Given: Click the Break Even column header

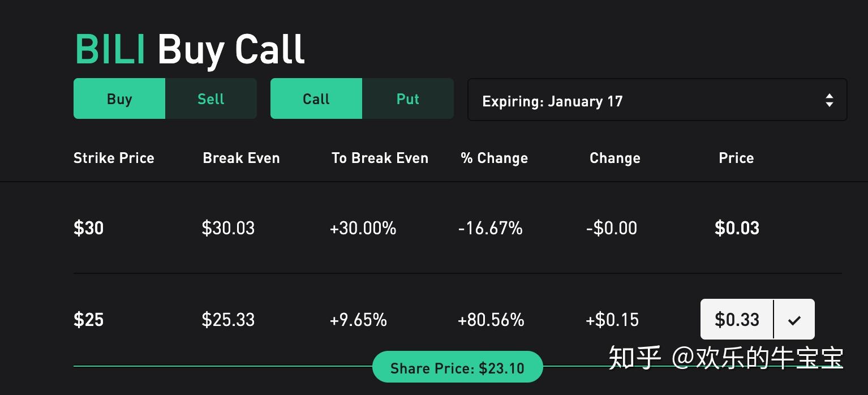Looking at the screenshot, I should tap(241, 158).
